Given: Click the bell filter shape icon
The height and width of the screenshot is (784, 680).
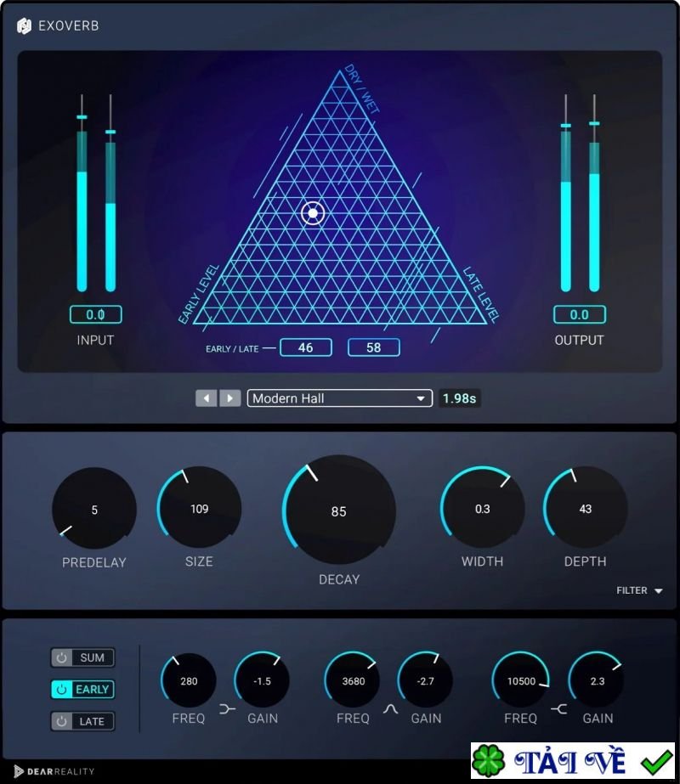Looking at the screenshot, I should click(x=390, y=708).
